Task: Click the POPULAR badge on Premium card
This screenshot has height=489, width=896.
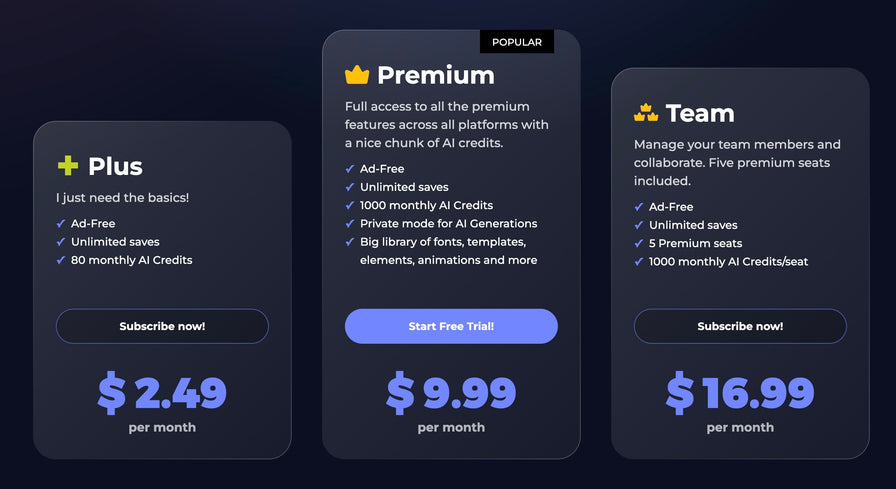Action: 517,42
